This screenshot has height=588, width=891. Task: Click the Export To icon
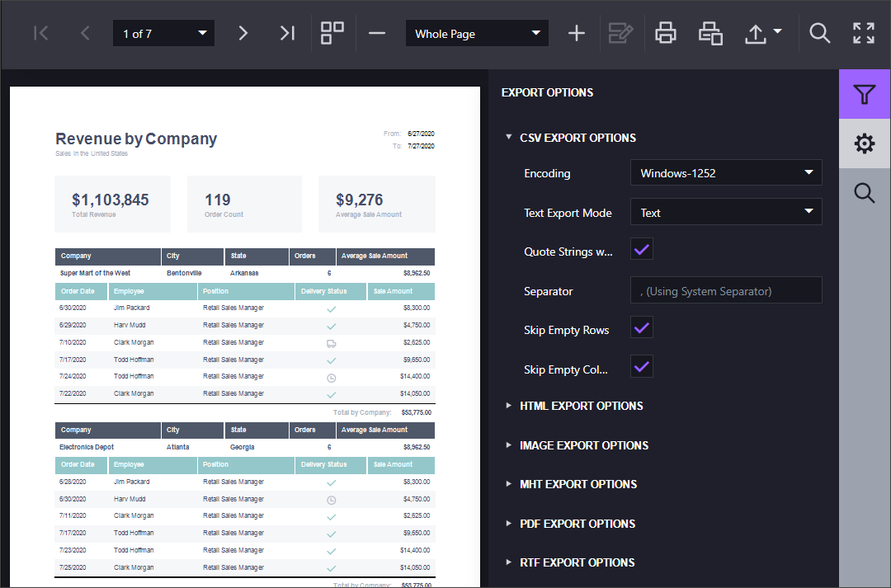point(755,34)
